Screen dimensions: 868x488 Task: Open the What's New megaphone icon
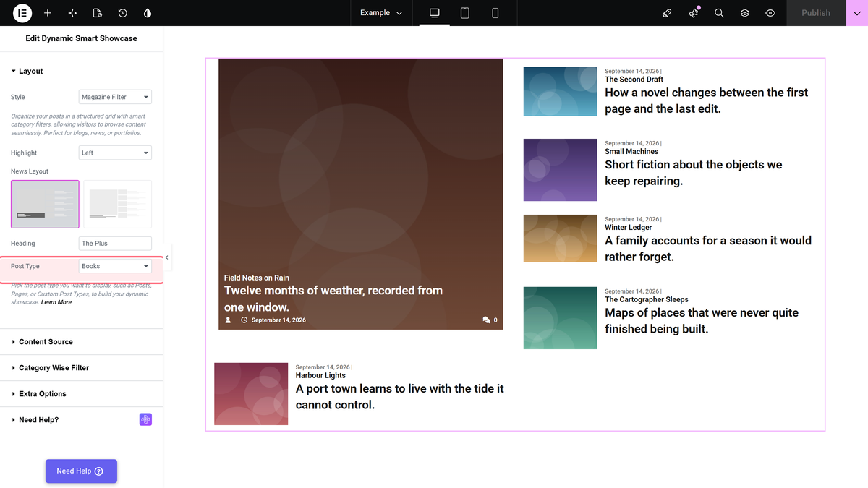tap(694, 13)
